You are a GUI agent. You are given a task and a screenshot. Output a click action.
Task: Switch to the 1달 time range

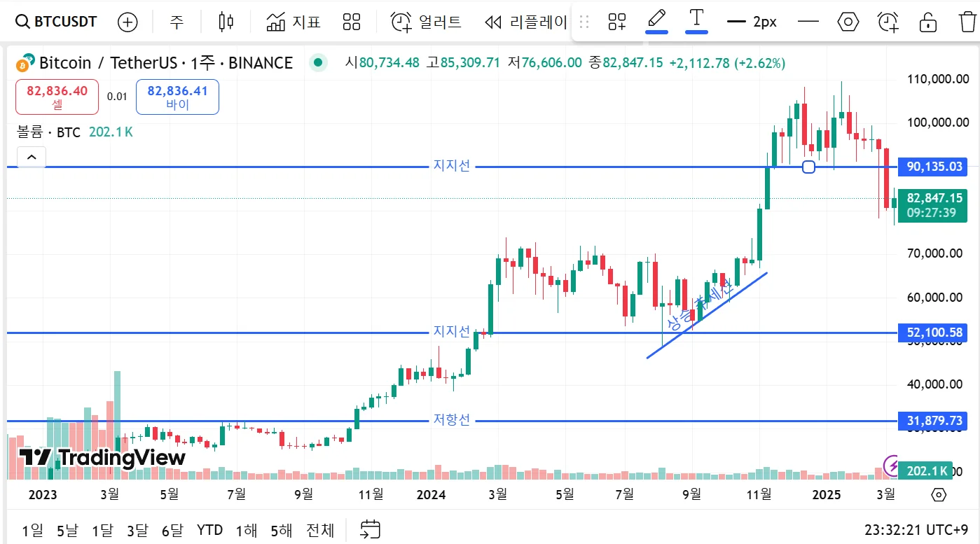[x=102, y=530]
